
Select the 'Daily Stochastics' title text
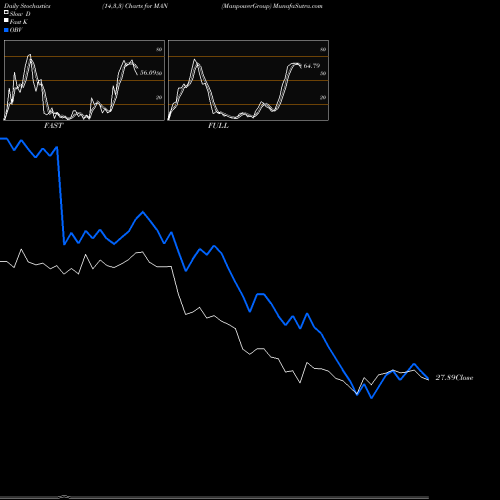pyautogui.click(x=27, y=6)
